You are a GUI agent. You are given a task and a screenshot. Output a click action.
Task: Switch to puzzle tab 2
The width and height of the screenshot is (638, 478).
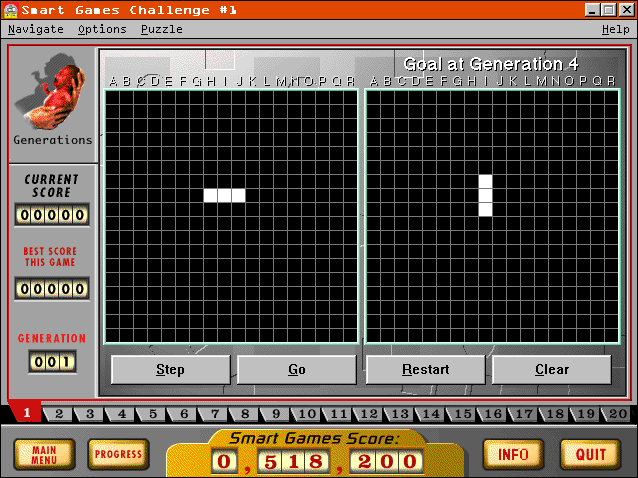tap(59, 414)
